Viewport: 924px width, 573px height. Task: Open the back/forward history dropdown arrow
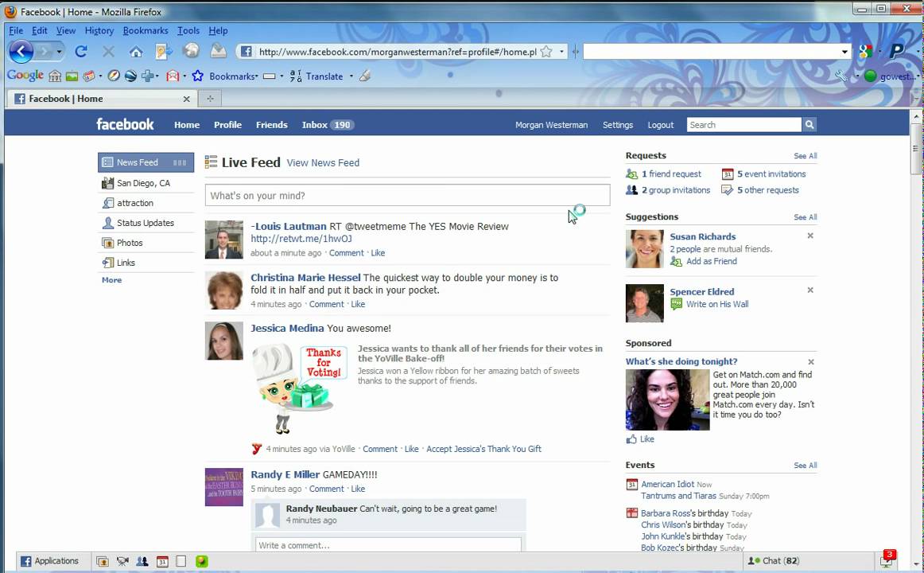click(x=59, y=52)
